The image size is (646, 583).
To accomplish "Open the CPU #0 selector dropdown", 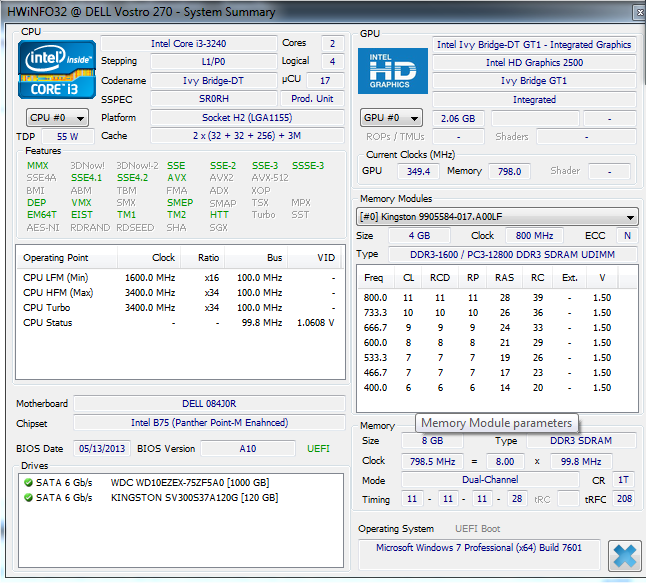I will click(56, 117).
